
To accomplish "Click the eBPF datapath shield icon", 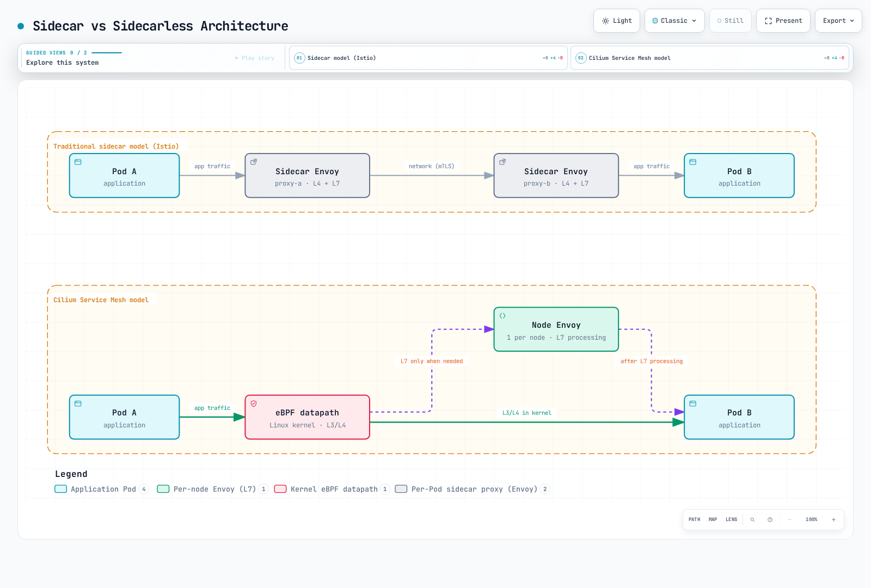I will (x=254, y=403).
